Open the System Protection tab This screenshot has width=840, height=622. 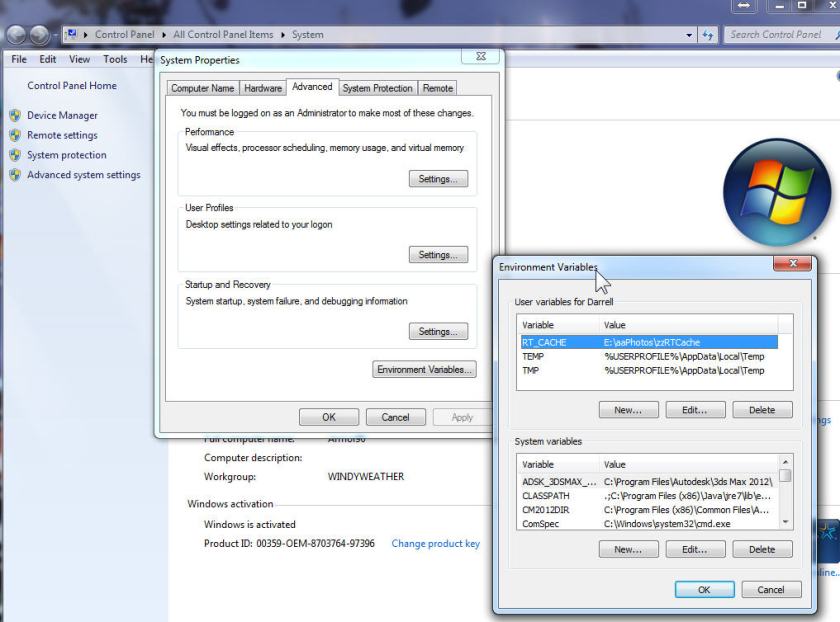(x=377, y=88)
